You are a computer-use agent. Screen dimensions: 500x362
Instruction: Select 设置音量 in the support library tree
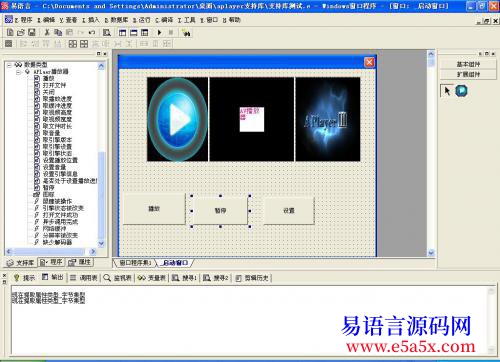point(54,167)
